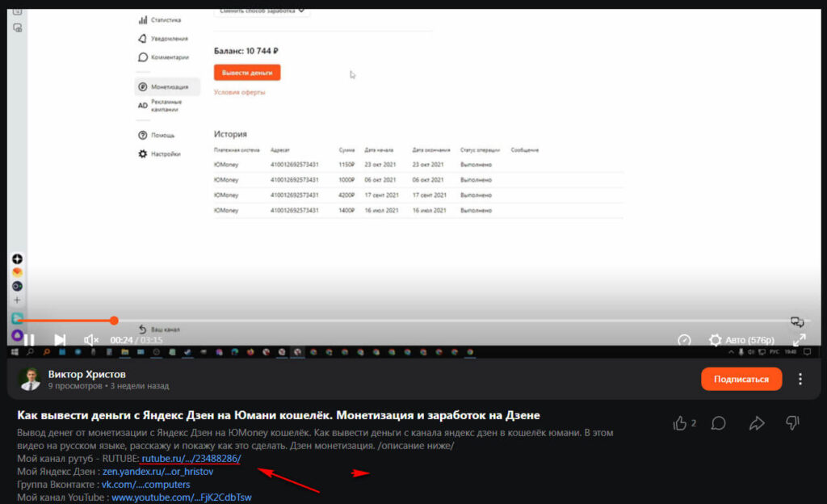Expand the Сменить способ заработка dropdown
This screenshot has height=504, width=827.
click(x=262, y=10)
